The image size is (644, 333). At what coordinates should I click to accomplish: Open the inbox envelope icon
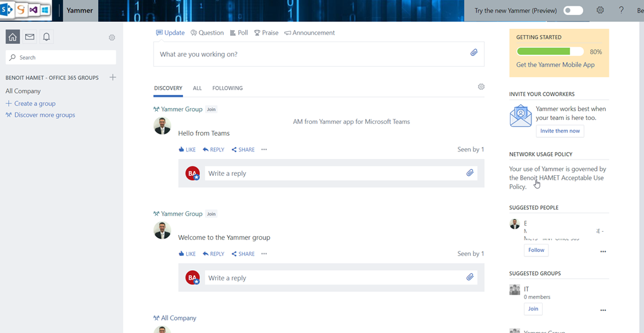point(30,37)
